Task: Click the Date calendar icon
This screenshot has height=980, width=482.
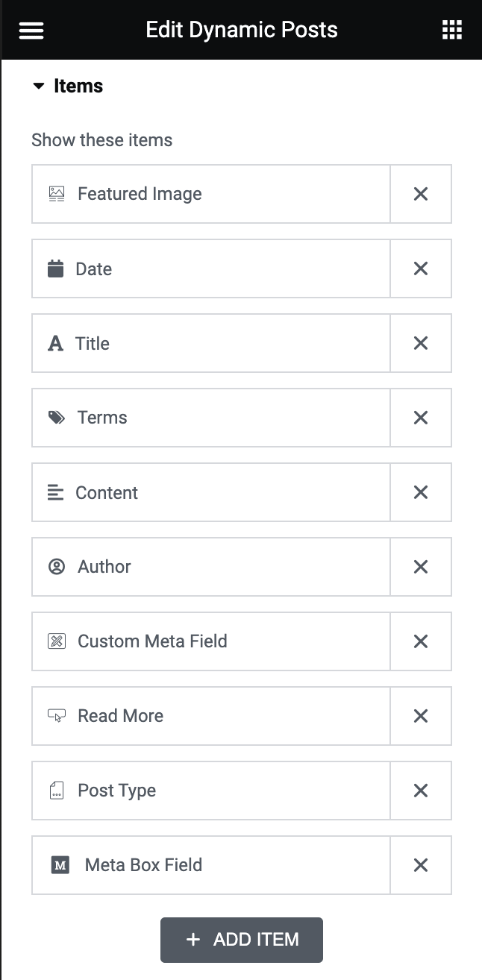Action: coord(56,268)
